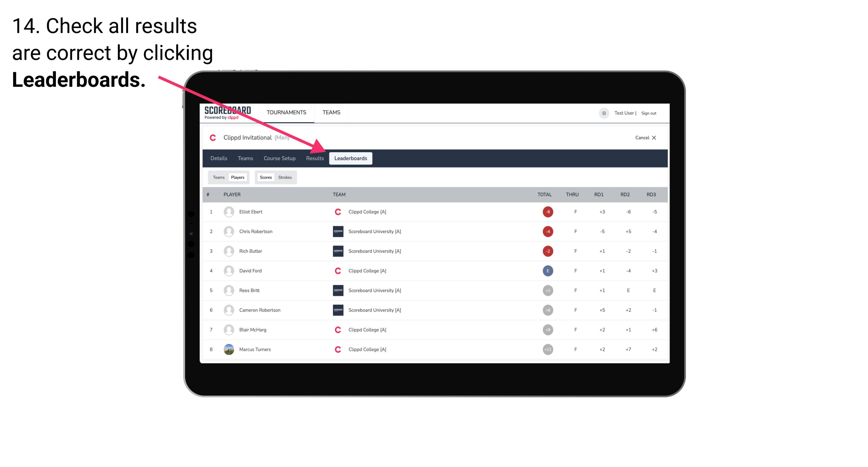This screenshot has width=868, height=467.
Task: Toggle the Strokes view button
Action: pyautogui.click(x=286, y=177)
